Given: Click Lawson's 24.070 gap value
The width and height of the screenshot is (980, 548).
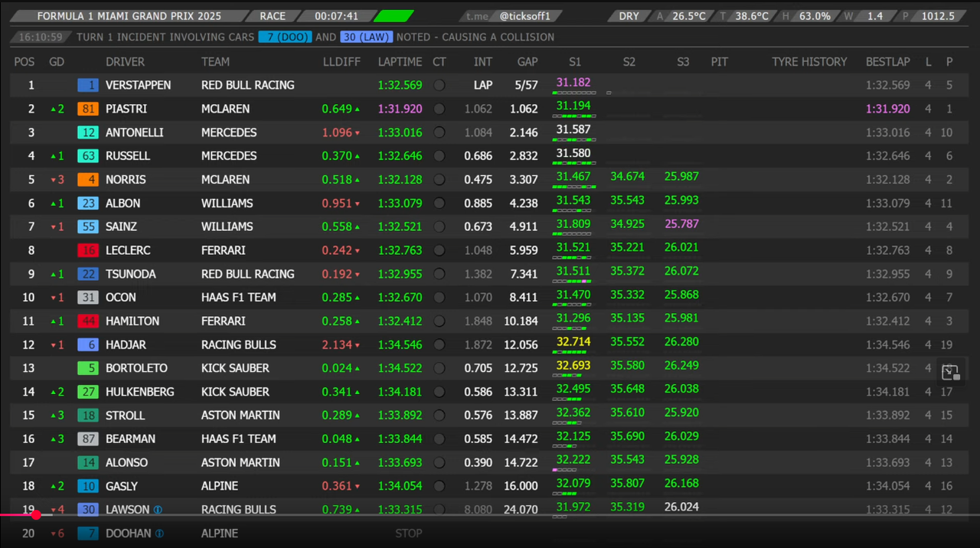Looking at the screenshot, I should 521,510.
